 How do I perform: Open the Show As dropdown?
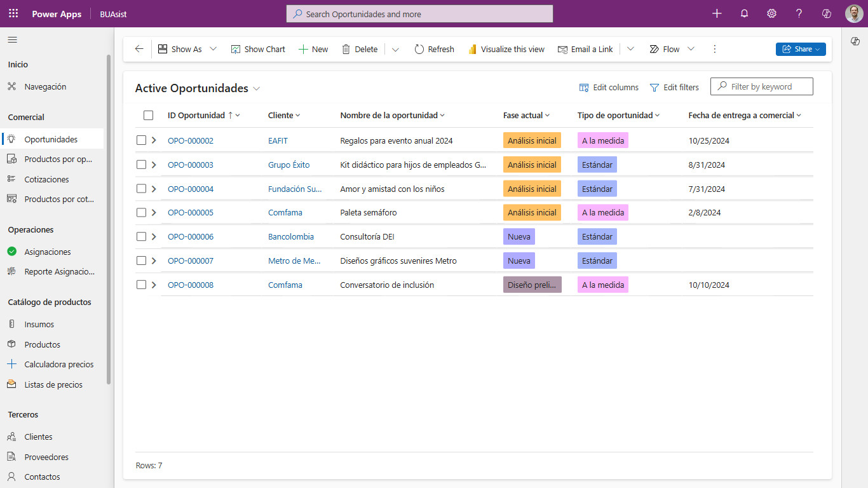pos(187,49)
